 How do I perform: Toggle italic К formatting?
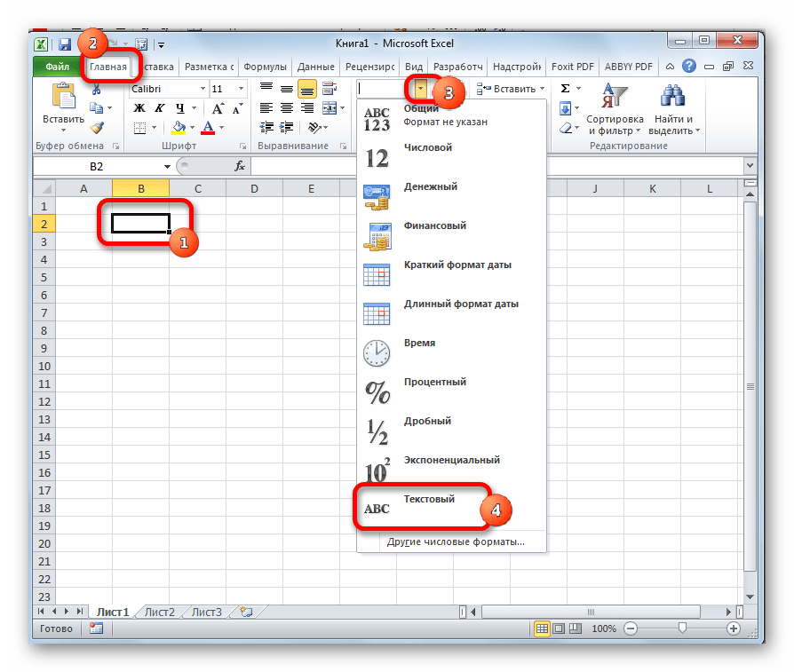(155, 108)
